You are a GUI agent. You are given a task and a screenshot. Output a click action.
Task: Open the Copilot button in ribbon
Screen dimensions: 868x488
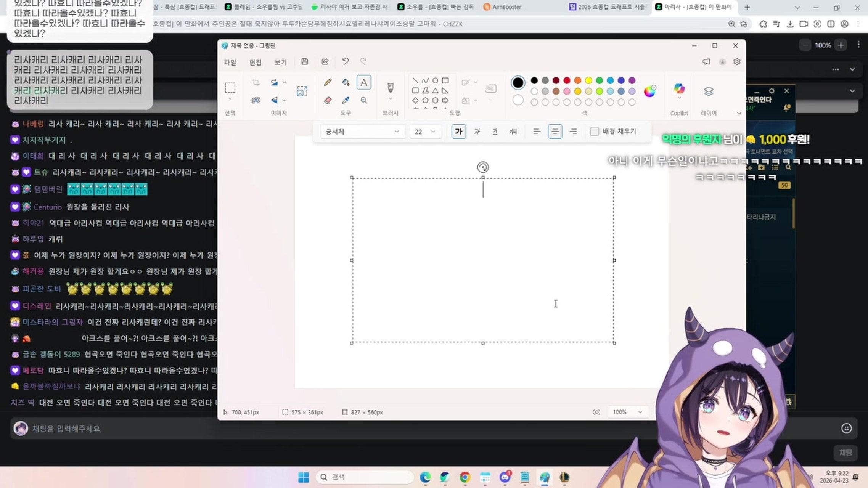[679, 89]
